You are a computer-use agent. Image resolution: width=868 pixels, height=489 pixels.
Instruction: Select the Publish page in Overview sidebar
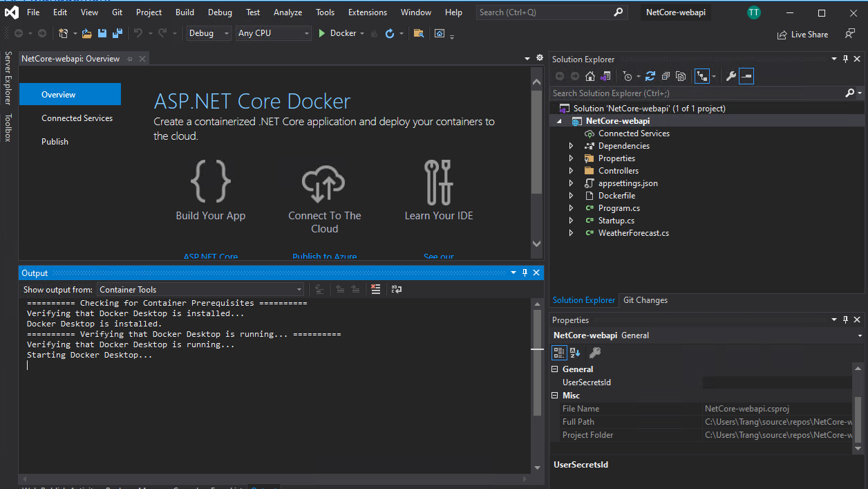coord(55,142)
